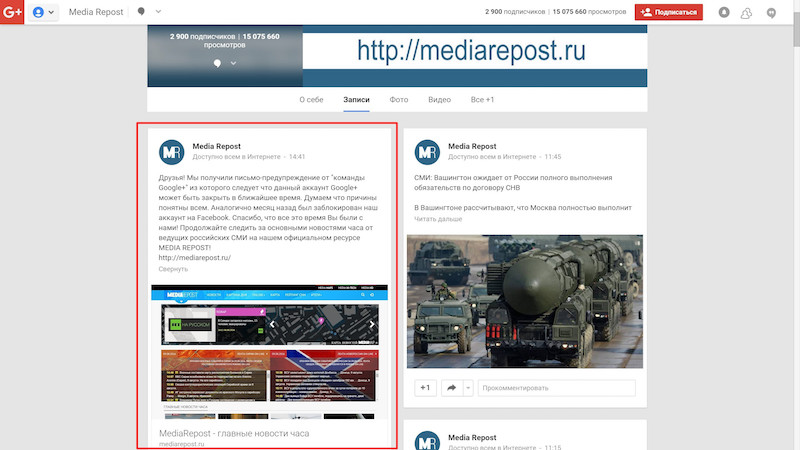Viewport: 800px width, 450px height.
Task: Open Media Repost name on the 11:15 post
Action: click(472, 437)
